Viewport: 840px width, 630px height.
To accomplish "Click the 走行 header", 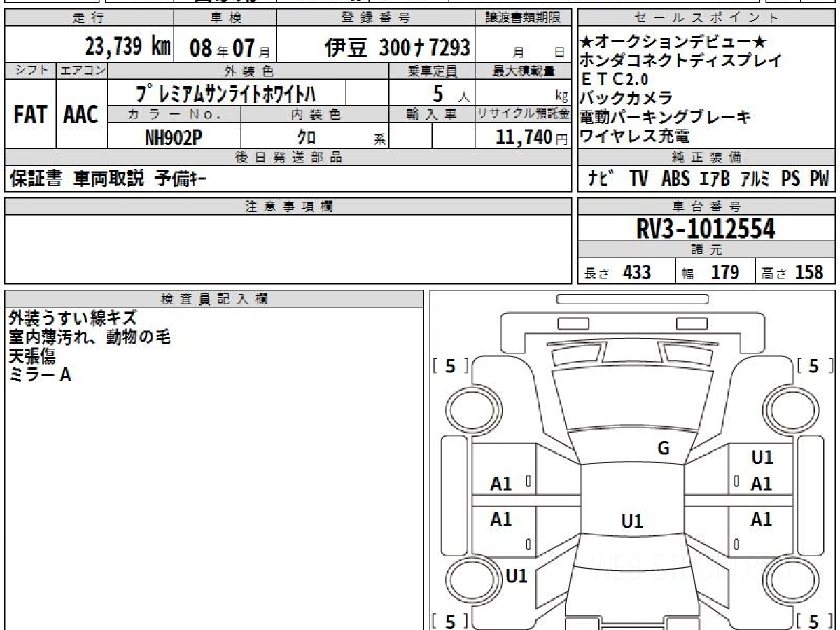I will click(87, 19).
